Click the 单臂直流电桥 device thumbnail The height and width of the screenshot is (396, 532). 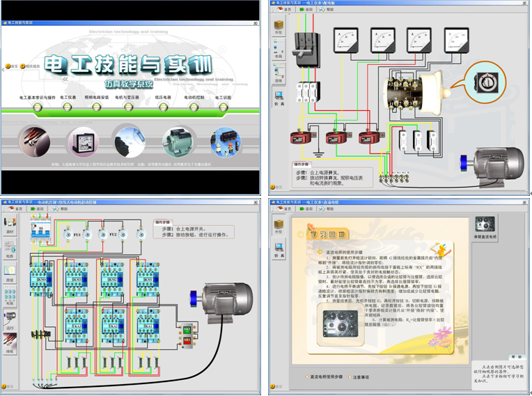485,227
